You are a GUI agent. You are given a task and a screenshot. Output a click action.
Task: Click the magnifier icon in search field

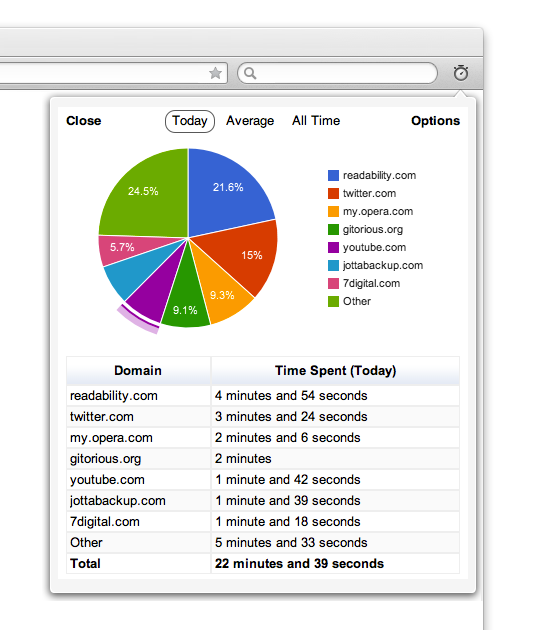pyautogui.click(x=250, y=73)
